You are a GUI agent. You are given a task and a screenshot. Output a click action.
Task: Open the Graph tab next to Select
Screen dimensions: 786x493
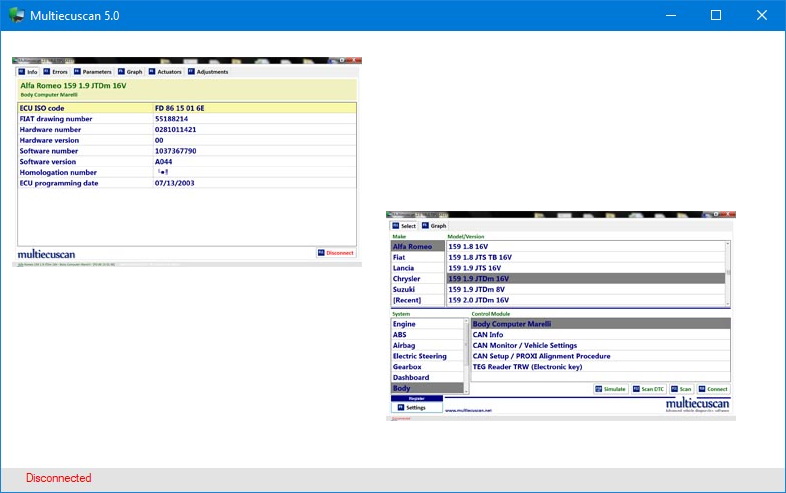point(438,226)
